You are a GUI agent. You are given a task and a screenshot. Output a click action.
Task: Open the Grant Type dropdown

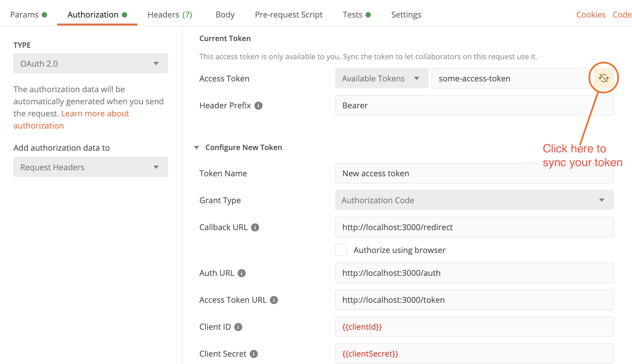pos(474,200)
